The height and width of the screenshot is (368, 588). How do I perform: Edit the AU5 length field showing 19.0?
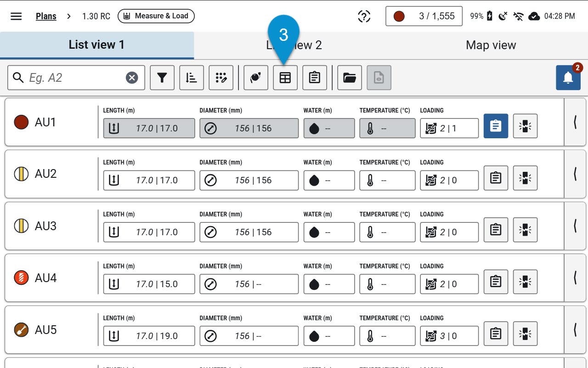[x=149, y=336]
